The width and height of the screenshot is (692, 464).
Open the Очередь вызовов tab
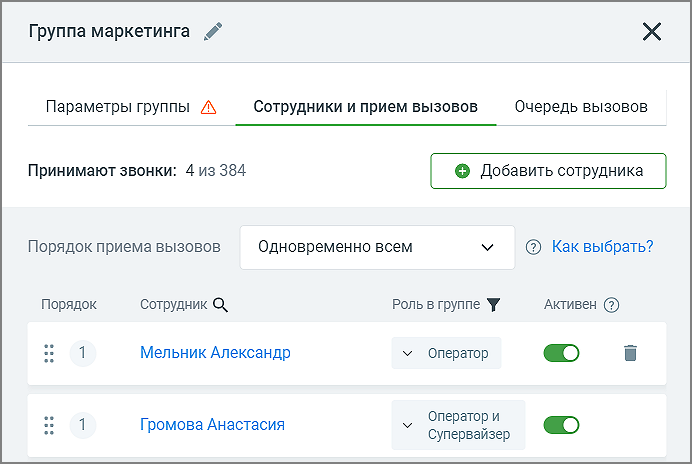[581, 107]
